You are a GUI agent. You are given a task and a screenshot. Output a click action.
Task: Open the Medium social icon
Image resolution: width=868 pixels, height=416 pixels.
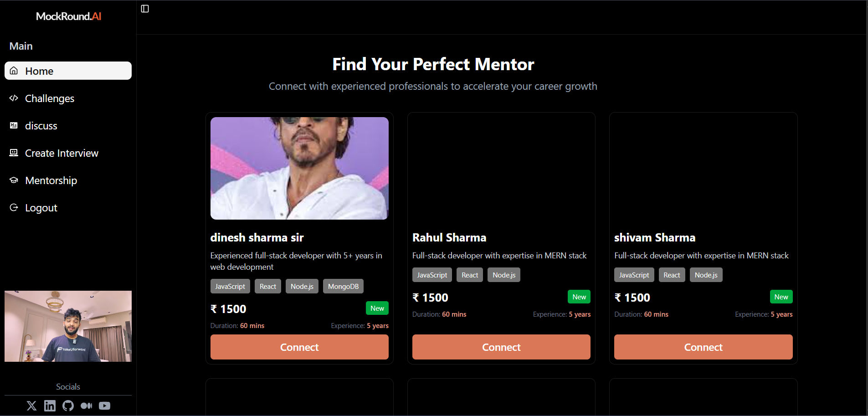tap(86, 406)
